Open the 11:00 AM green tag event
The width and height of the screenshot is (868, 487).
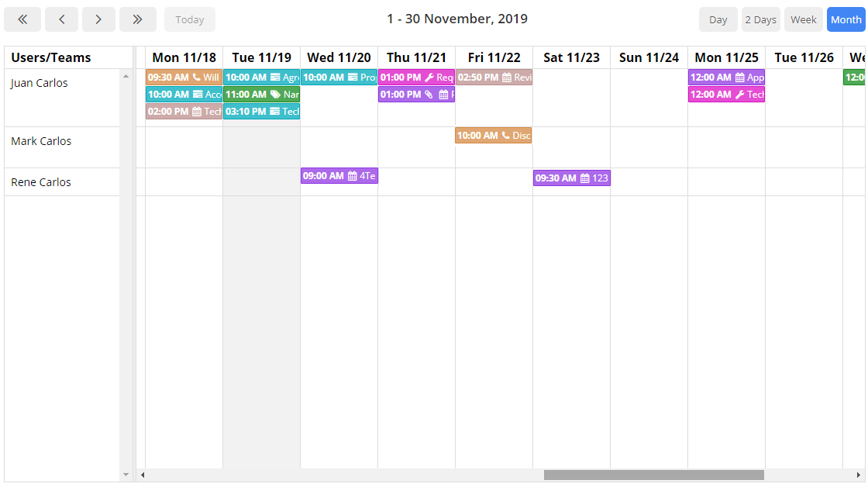click(261, 95)
